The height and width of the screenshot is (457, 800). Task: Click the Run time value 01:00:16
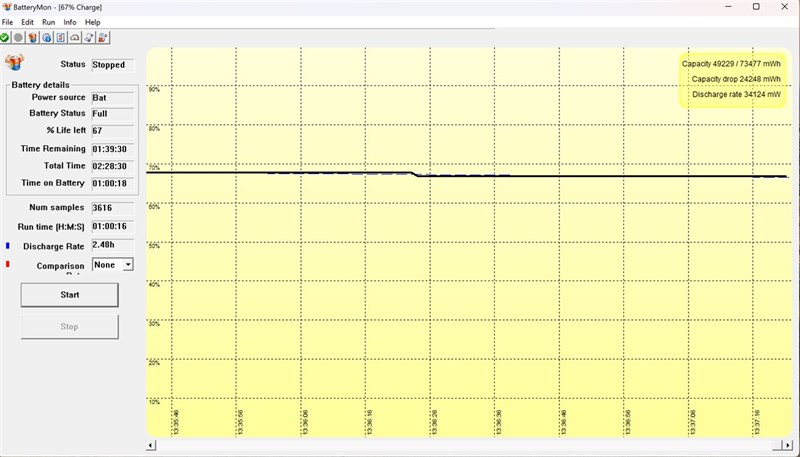coord(113,226)
